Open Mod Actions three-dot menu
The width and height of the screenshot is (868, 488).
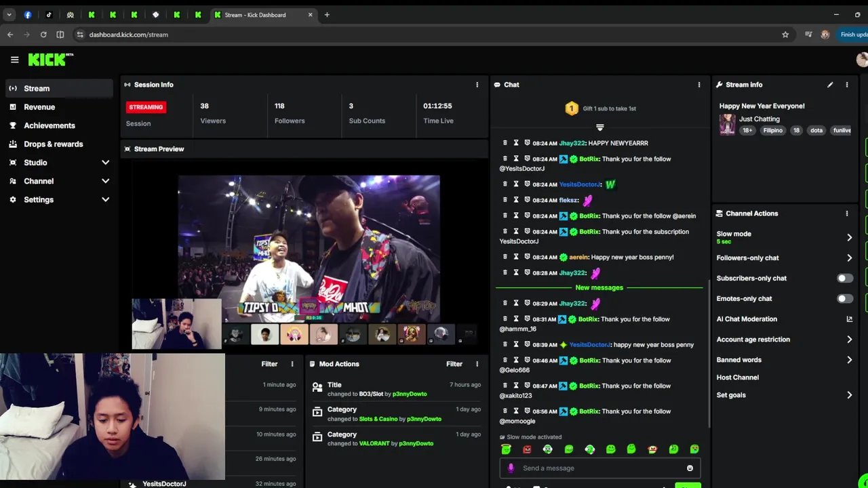click(x=477, y=364)
